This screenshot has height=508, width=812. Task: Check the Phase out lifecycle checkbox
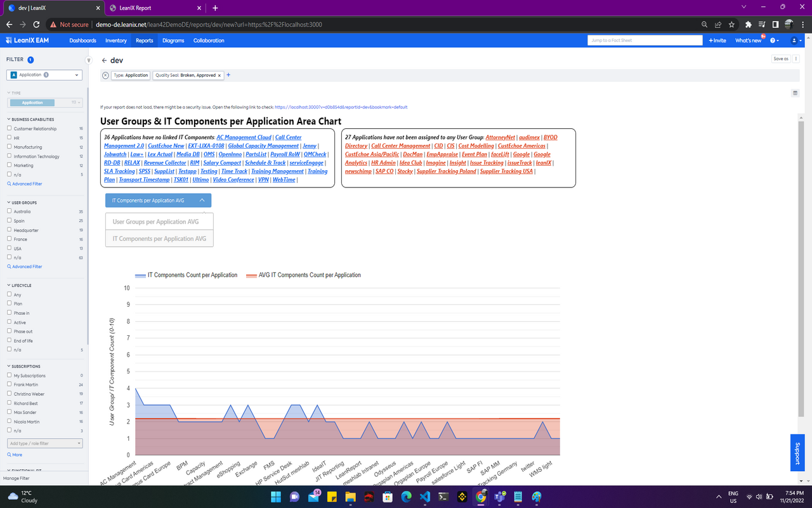point(9,331)
